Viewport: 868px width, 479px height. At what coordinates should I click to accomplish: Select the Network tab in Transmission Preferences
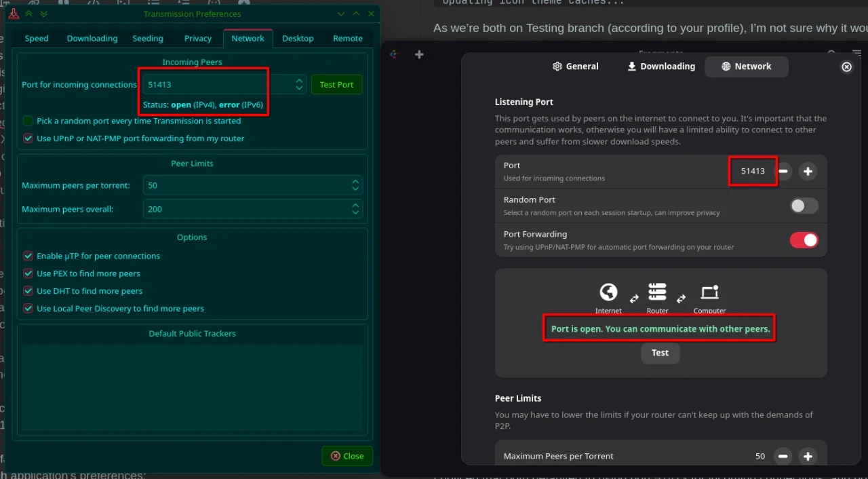(248, 39)
